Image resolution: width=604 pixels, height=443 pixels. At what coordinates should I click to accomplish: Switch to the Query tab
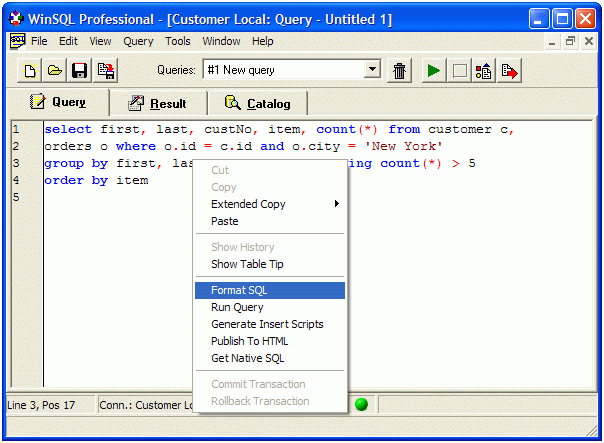pyautogui.click(x=58, y=102)
